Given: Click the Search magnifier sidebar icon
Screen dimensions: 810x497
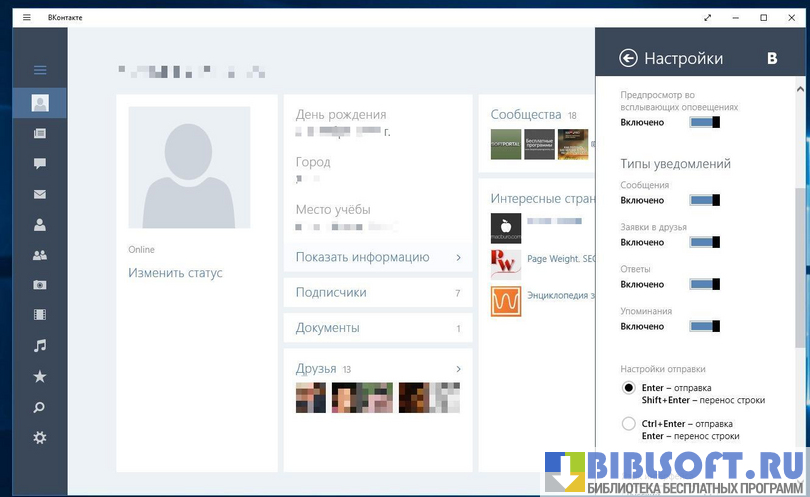Looking at the screenshot, I should click(40, 407).
